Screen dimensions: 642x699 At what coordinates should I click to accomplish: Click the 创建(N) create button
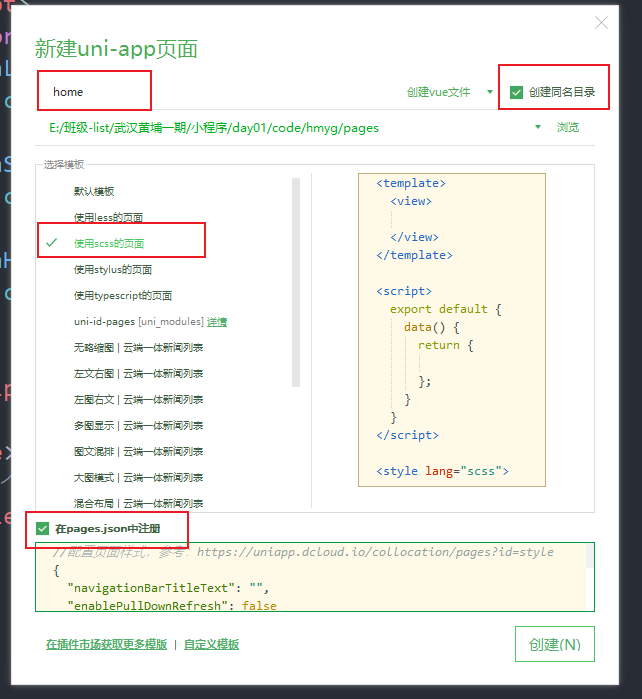pyautogui.click(x=555, y=644)
